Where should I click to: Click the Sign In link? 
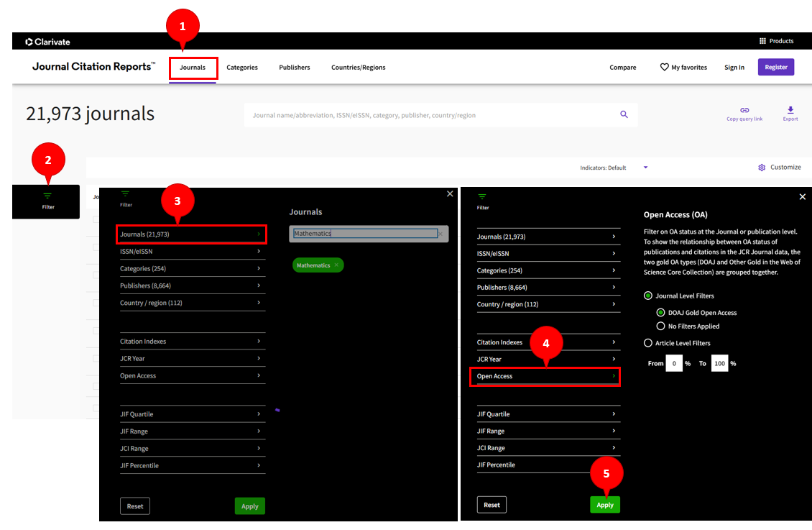tap(734, 68)
